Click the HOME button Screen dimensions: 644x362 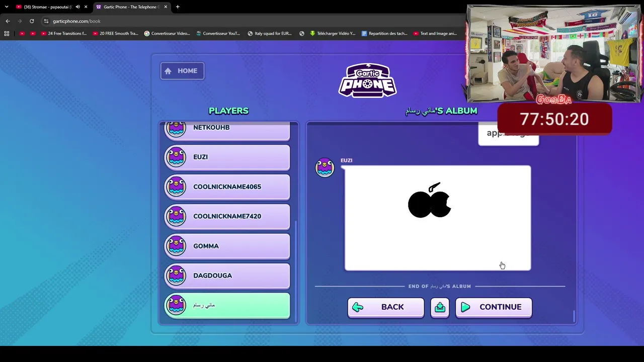pyautogui.click(x=182, y=71)
